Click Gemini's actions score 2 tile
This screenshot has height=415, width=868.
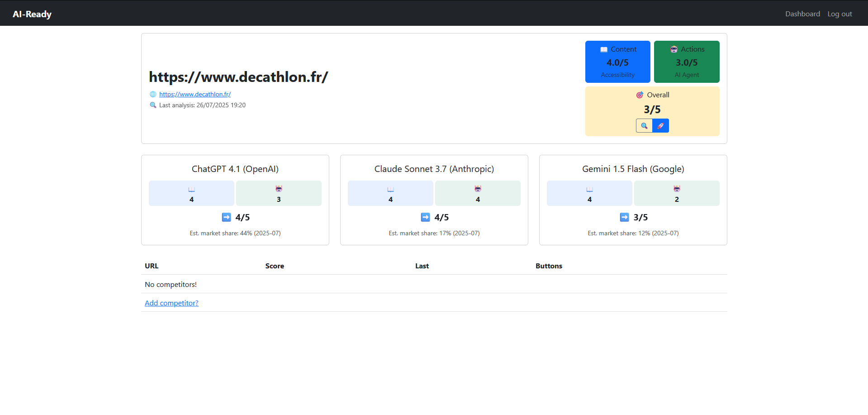[x=677, y=193]
